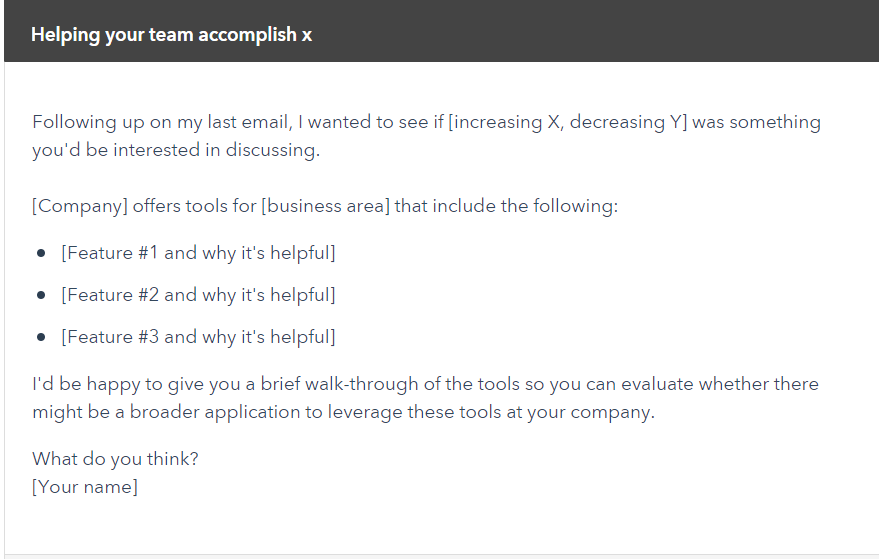
Task: Click 'Following up on my last email'
Action: 160,122
